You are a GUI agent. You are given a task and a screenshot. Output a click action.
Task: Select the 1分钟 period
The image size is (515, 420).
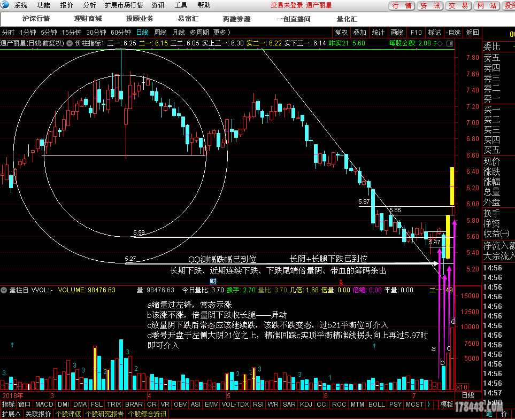[x=28, y=33]
